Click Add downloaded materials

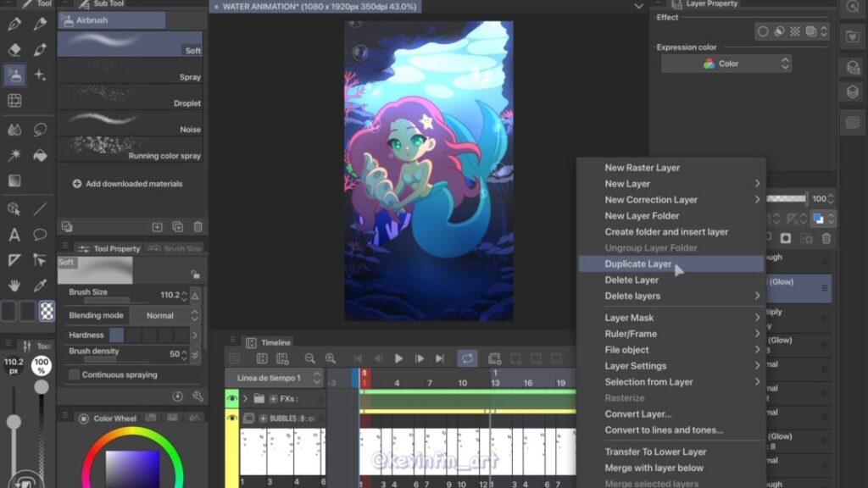[x=127, y=184]
